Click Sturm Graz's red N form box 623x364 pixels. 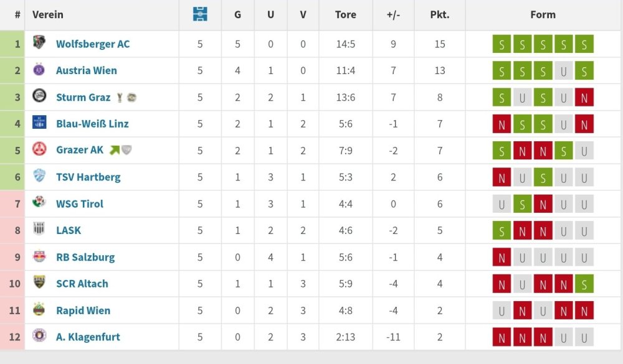[584, 97]
